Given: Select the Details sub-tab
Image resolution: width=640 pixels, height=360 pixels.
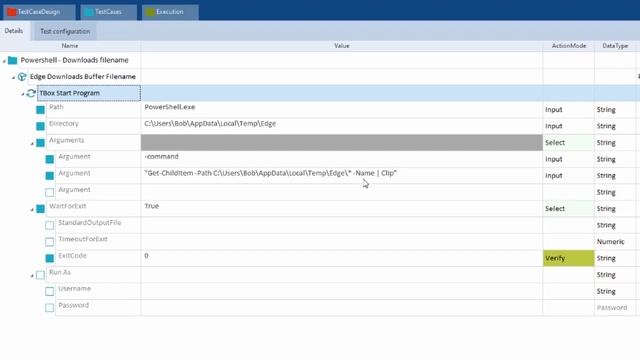Looking at the screenshot, I should 14,31.
